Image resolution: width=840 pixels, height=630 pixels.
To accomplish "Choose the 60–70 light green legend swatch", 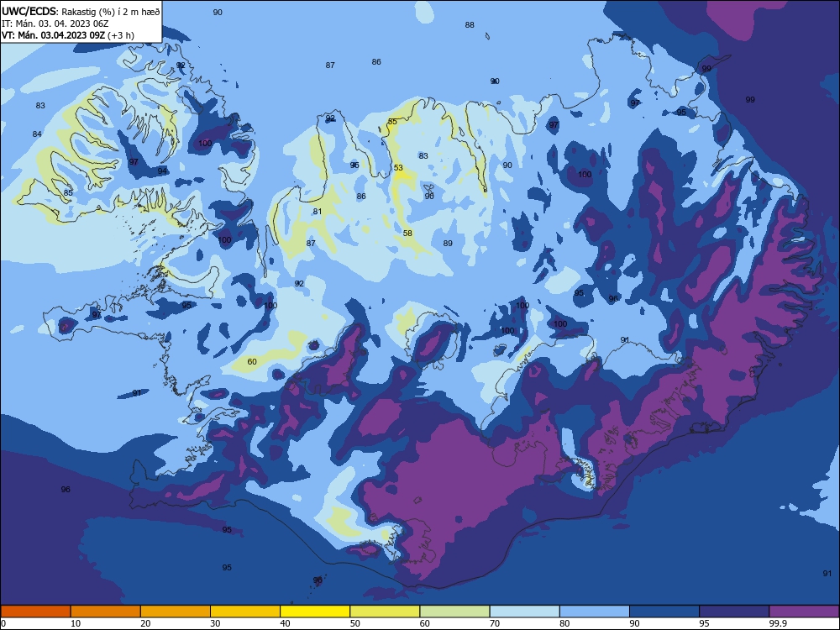I will (x=454, y=612).
